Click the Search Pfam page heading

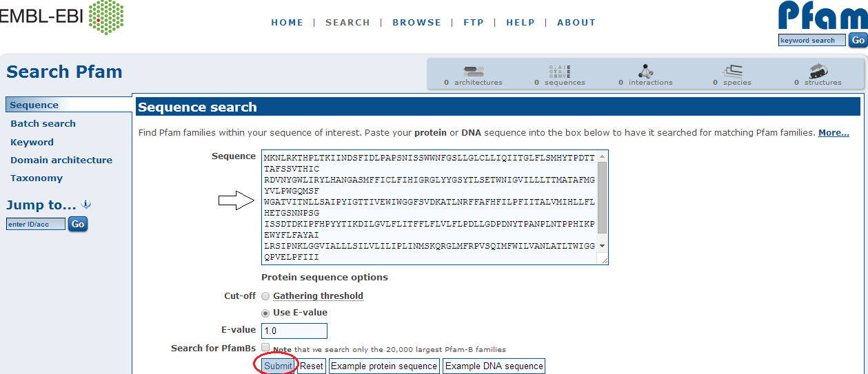[64, 72]
